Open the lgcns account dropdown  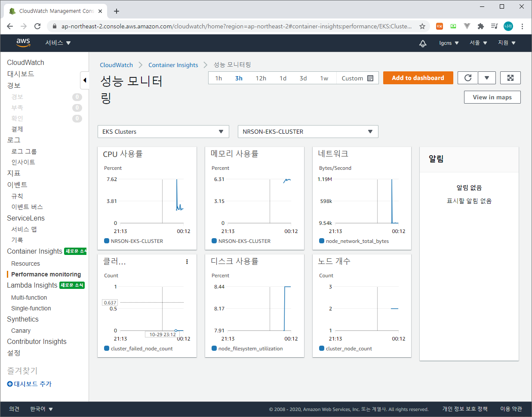(449, 43)
